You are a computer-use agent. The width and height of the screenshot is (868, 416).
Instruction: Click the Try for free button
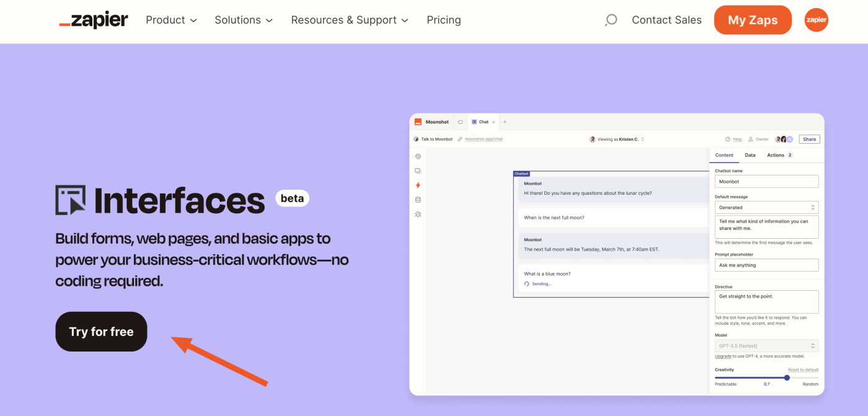101,332
